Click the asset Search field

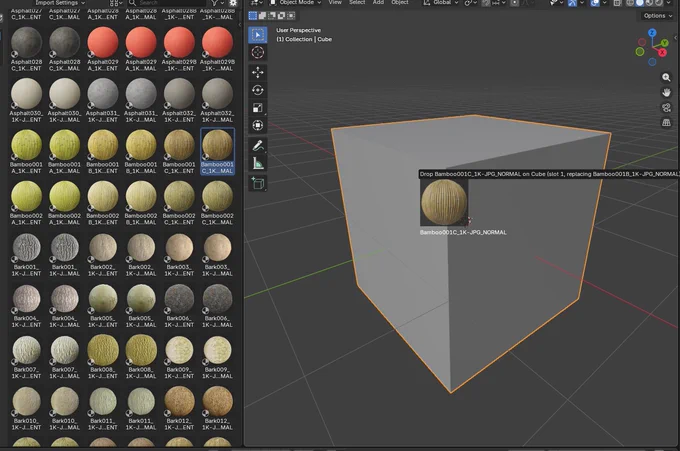click(167, 3)
